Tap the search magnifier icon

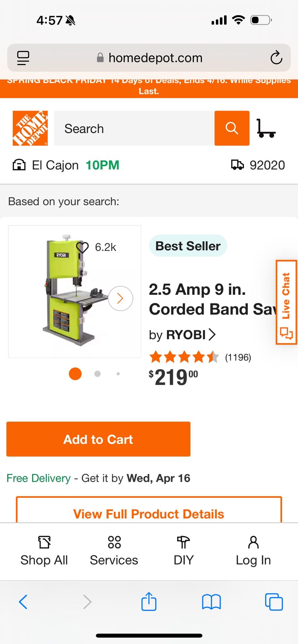coord(232,128)
